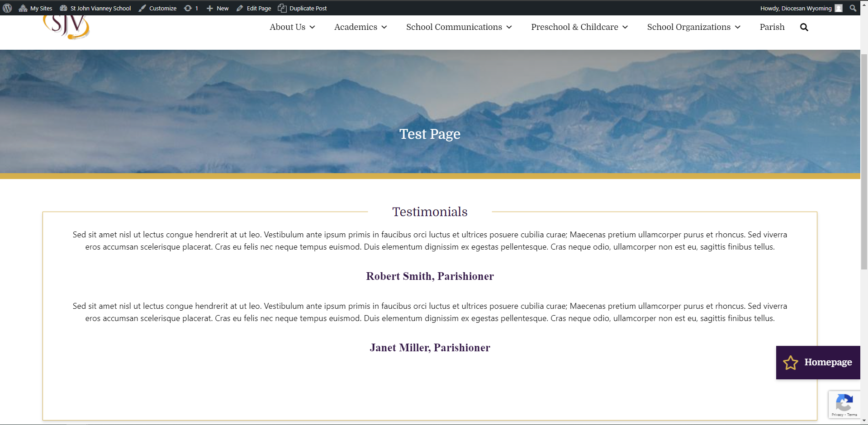Image resolution: width=868 pixels, height=425 pixels.
Task: Expand School Communications dropdown
Action: (x=459, y=27)
